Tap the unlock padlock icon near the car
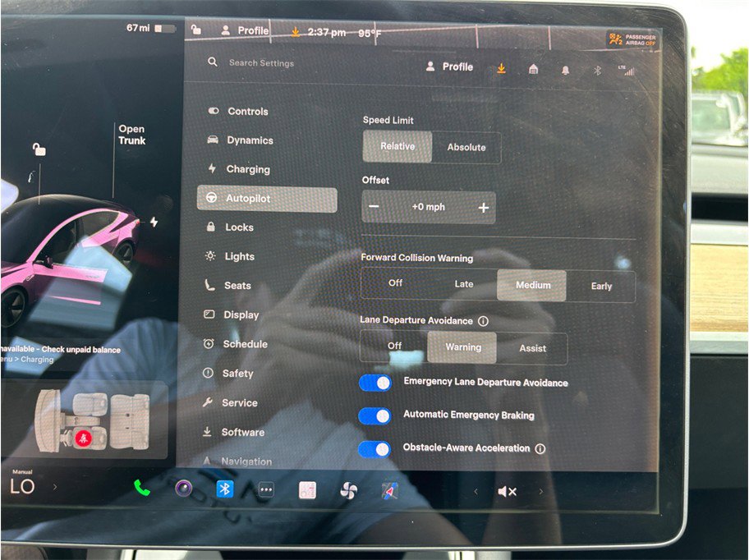 coord(39,149)
